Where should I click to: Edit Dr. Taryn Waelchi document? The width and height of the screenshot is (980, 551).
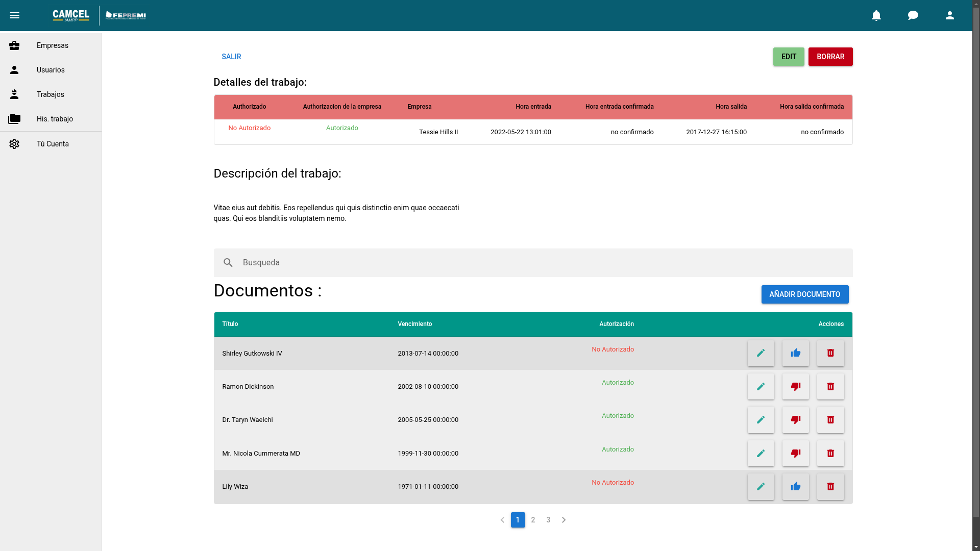(x=761, y=420)
